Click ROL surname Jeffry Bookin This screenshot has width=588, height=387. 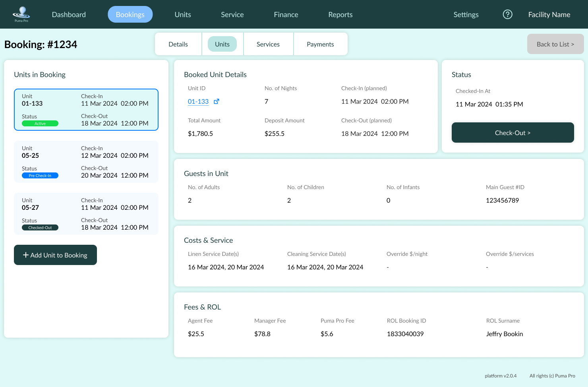(505, 334)
